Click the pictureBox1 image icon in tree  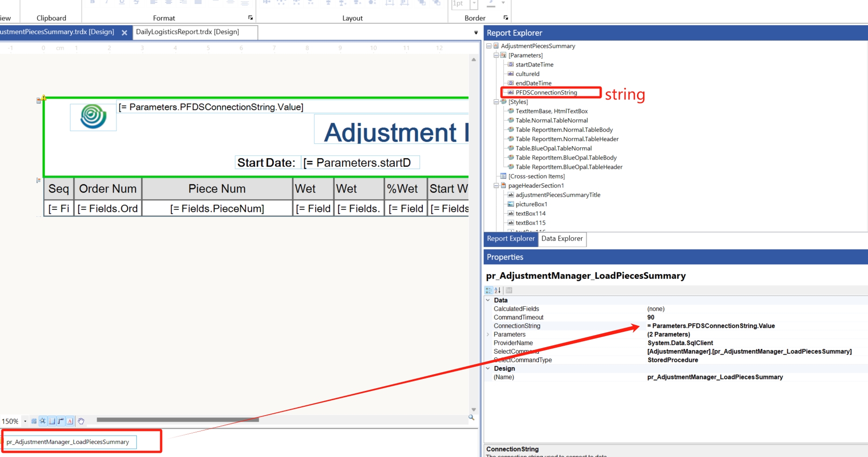tap(511, 204)
